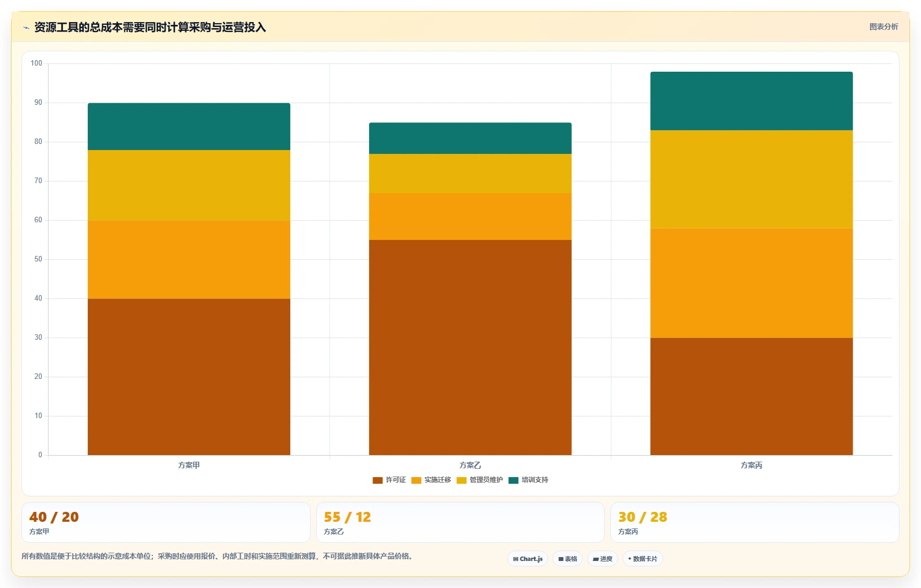Click the 图表分析 label in the header
Image resolution: width=921 pixels, height=588 pixels.
[x=883, y=26]
